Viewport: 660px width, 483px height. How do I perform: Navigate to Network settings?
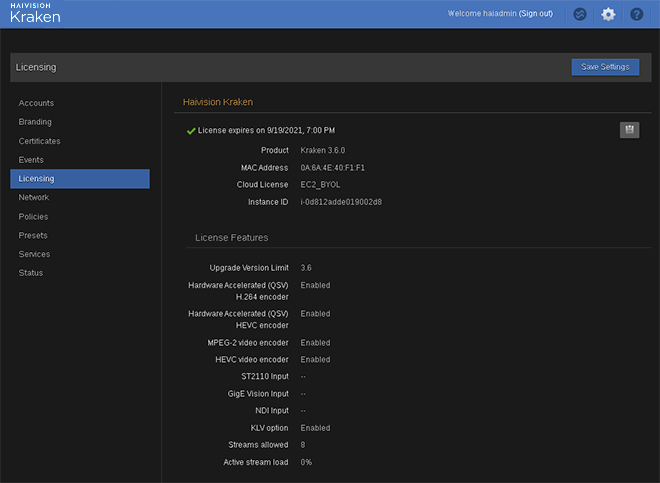coord(33,198)
